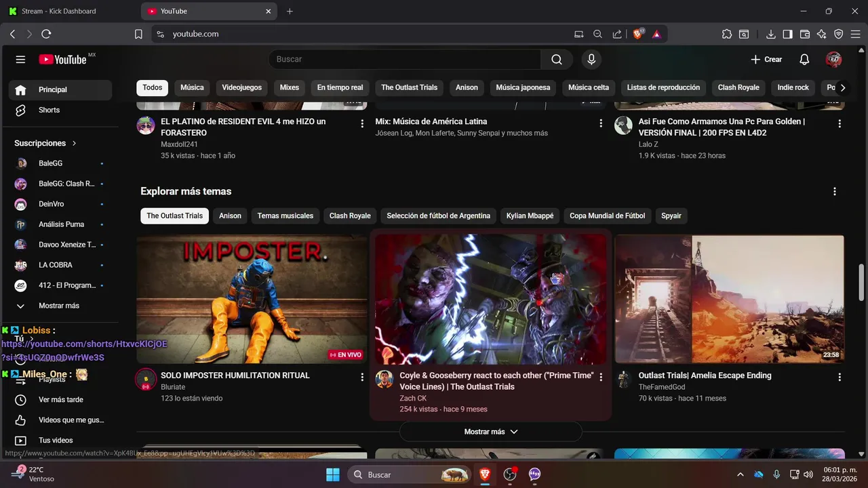Open Zach CK channel avatar
868x488 pixels.
tap(384, 379)
